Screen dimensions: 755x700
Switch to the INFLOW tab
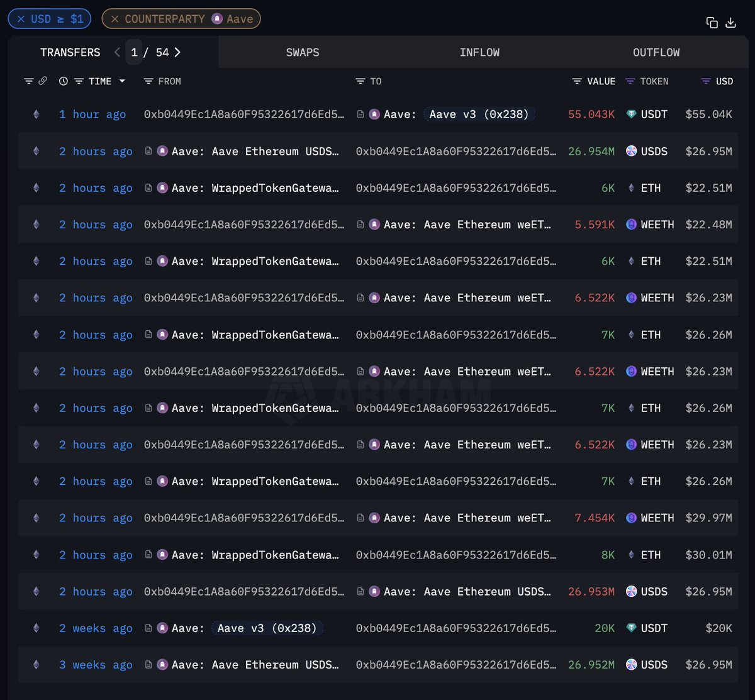(x=479, y=52)
